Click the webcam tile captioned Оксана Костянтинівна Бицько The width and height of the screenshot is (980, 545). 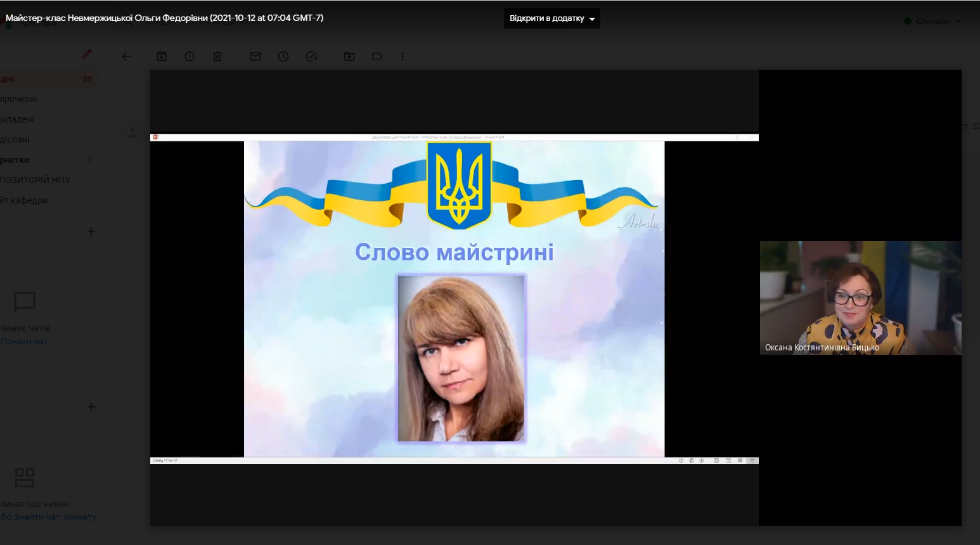[860, 297]
